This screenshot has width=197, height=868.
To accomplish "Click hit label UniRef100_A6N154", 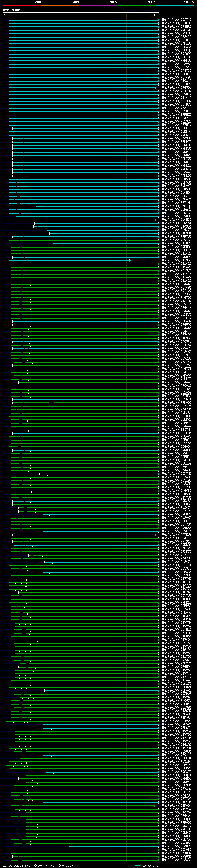I will (x=177, y=223).
